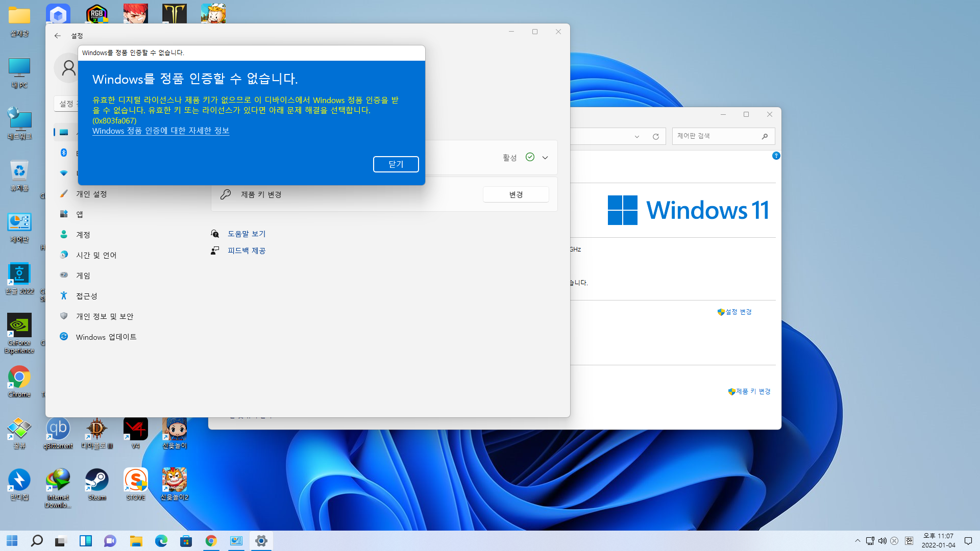Select Windows 업데이트 in the Settings sidebar
This screenshot has height=551, width=980.
pyautogui.click(x=106, y=337)
